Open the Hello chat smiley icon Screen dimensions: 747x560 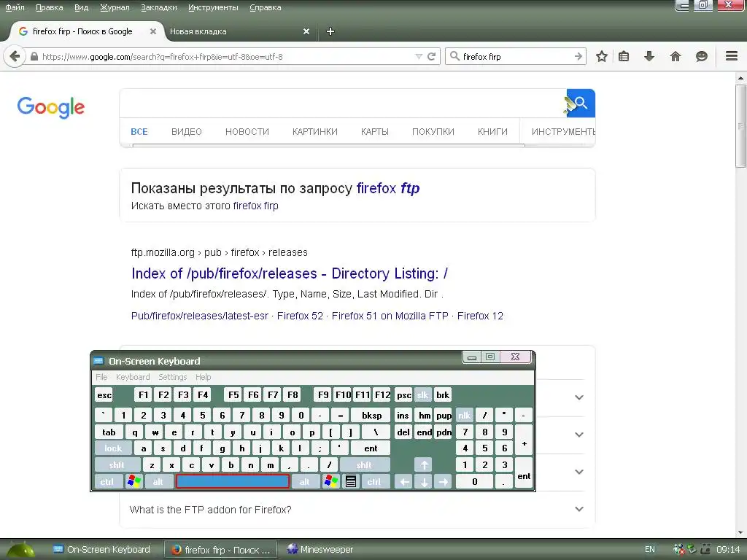pyautogui.click(x=701, y=57)
